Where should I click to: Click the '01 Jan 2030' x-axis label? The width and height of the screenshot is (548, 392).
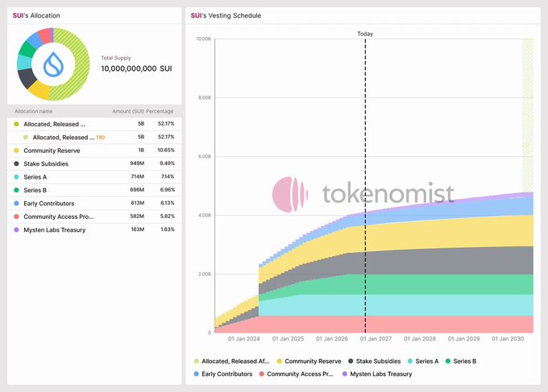tap(508, 339)
